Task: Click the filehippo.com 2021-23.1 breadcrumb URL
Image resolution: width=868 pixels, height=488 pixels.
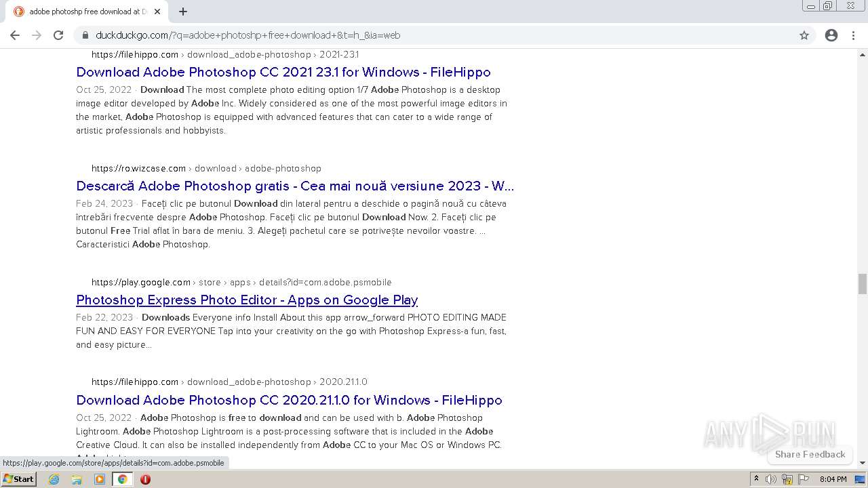Action: coord(225,54)
